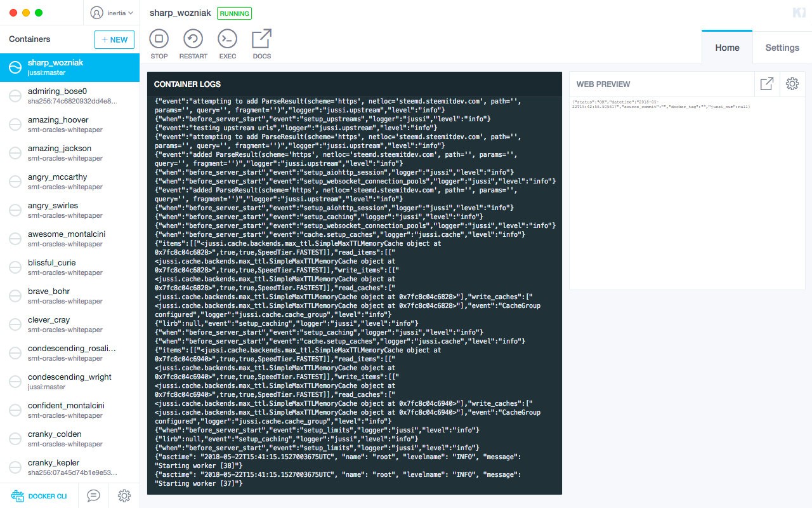Click the Containers sidebar heading

[x=29, y=39]
